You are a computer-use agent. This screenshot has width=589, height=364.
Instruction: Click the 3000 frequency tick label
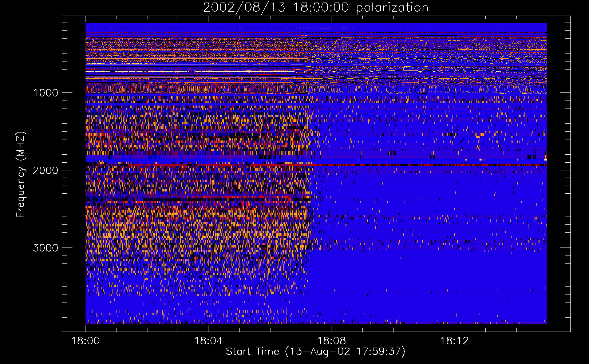pos(46,248)
